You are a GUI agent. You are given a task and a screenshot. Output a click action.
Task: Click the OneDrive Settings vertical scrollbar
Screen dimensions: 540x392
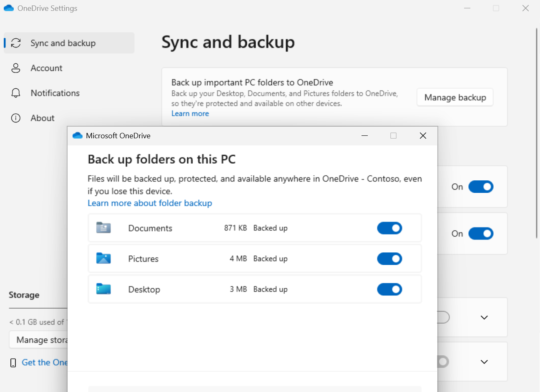537,133
